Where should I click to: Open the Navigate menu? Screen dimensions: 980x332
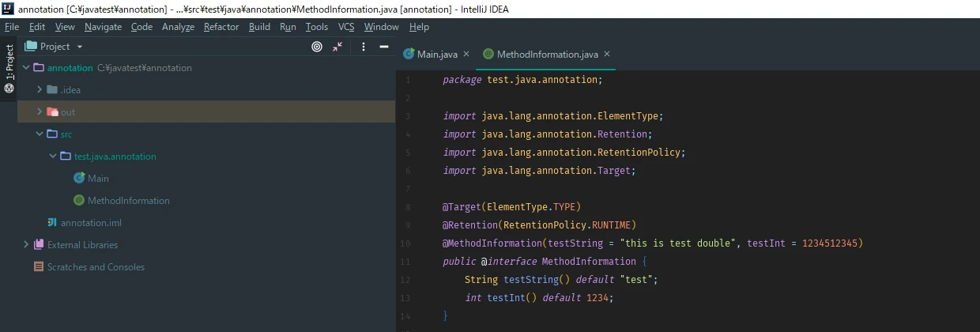(104, 27)
